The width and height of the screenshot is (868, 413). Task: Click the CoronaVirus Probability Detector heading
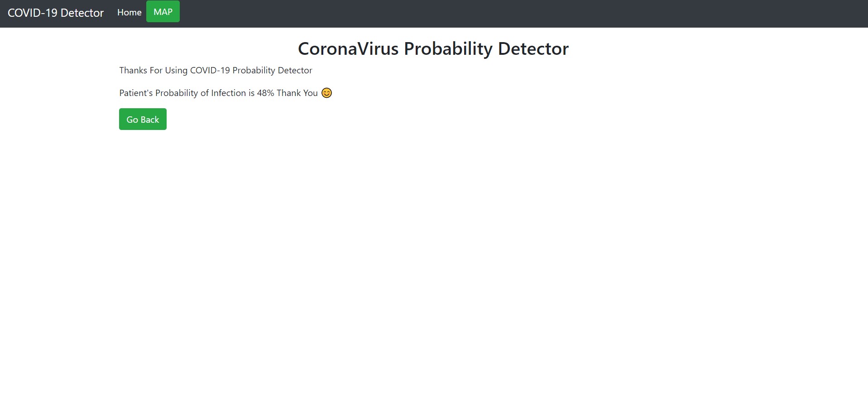click(433, 49)
